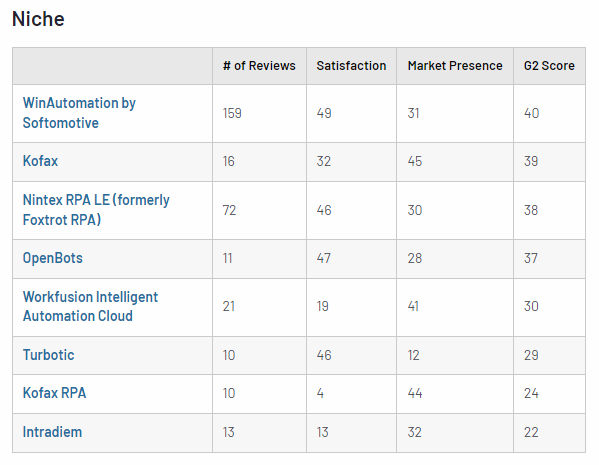Select Nintex RPA LE market presence 30
Viewport: 599px width, 465px height.
tap(415, 210)
